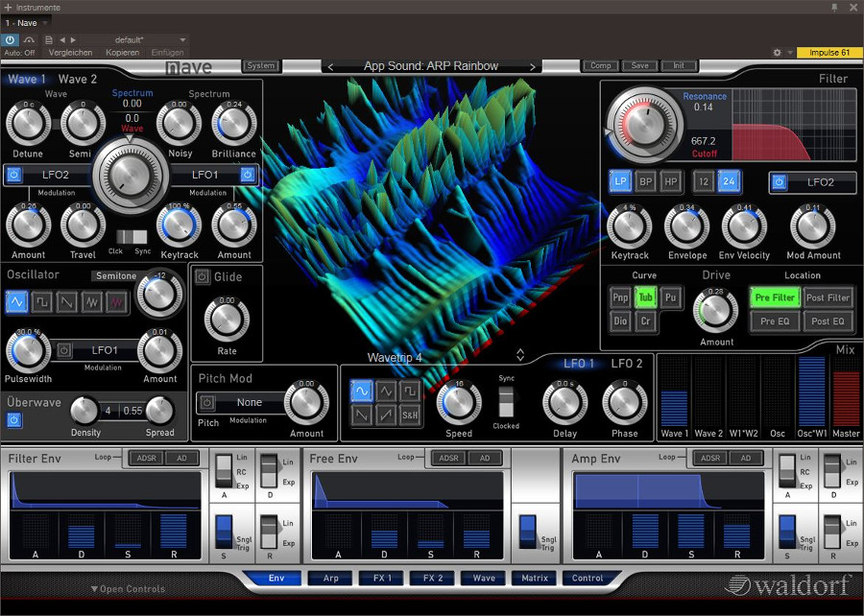Open the Control page tab
The width and height of the screenshot is (864, 616).
coord(588,578)
